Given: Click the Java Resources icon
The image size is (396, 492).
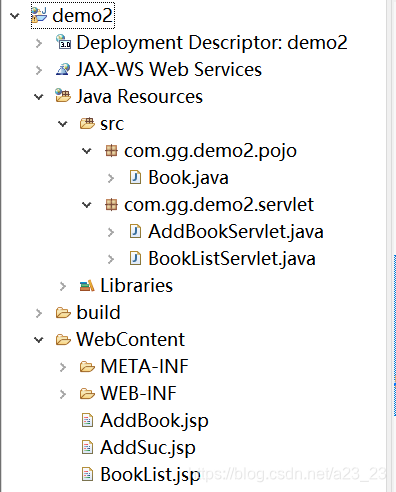Looking at the screenshot, I should pyautogui.click(x=63, y=96).
